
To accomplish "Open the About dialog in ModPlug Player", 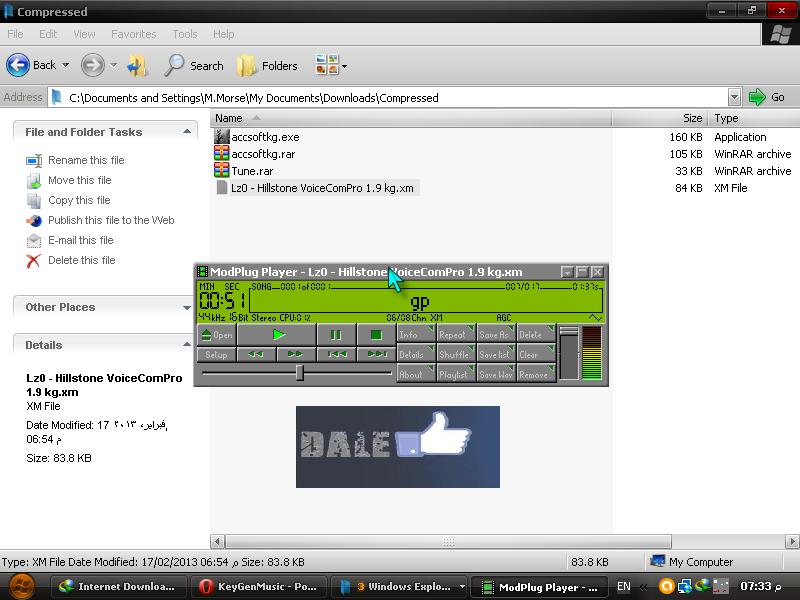I will pyautogui.click(x=416, y=373).
